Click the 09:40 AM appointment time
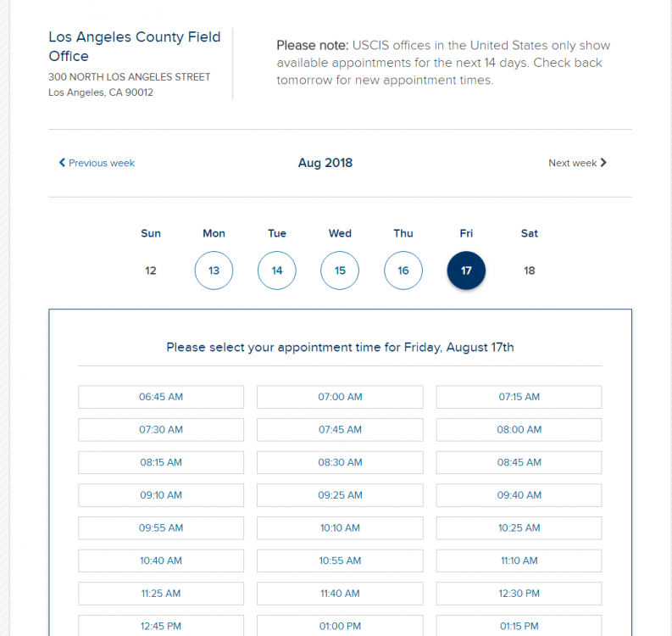 [519, 495]
